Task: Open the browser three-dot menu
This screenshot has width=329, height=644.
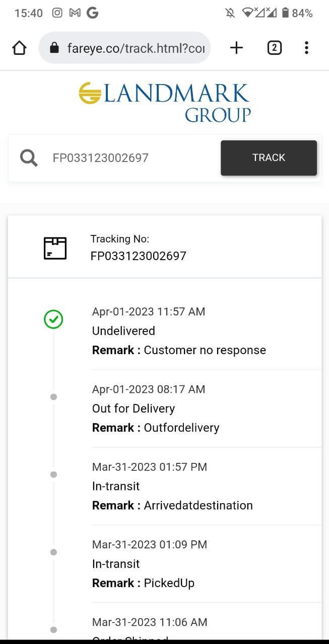Action: pos(306,48)
